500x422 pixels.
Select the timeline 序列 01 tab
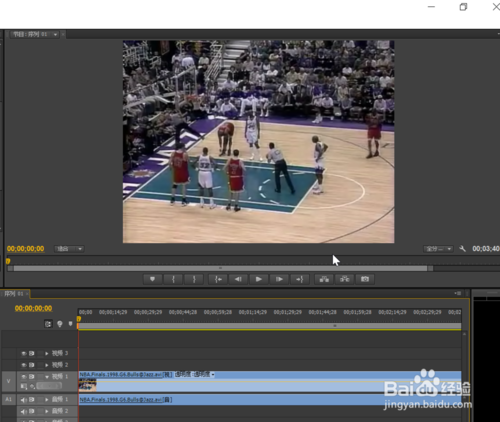click(x=14, y=294)
